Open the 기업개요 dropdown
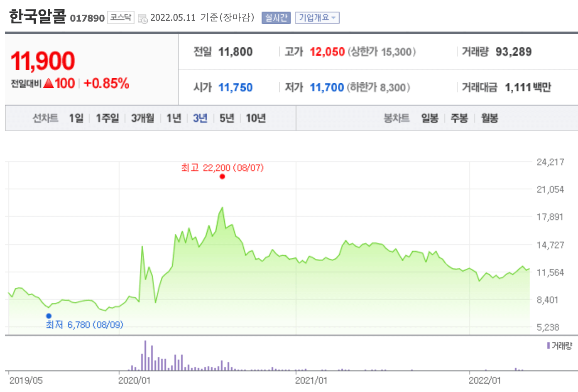 (317, 18)
